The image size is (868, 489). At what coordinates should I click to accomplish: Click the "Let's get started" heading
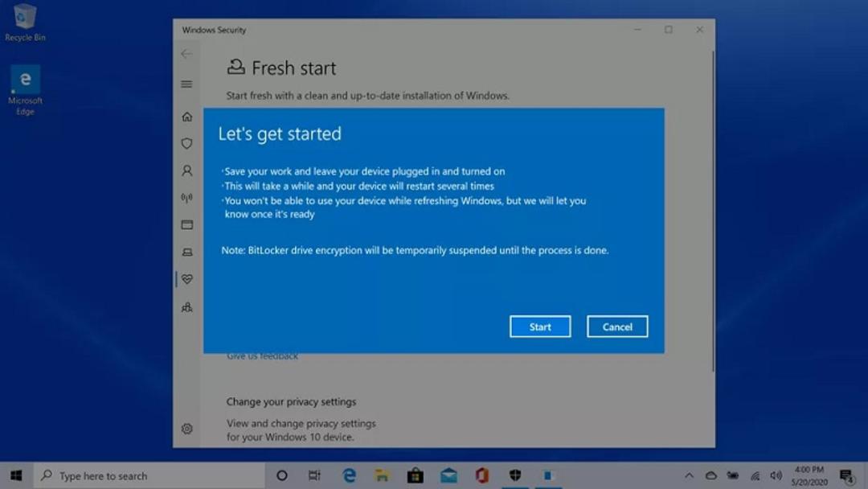tap(280, 134)
